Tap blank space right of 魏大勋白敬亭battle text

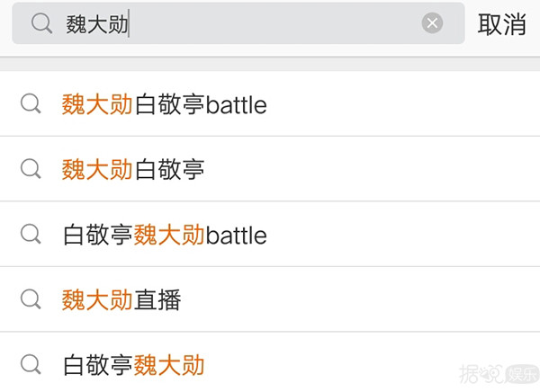[403, 104]
